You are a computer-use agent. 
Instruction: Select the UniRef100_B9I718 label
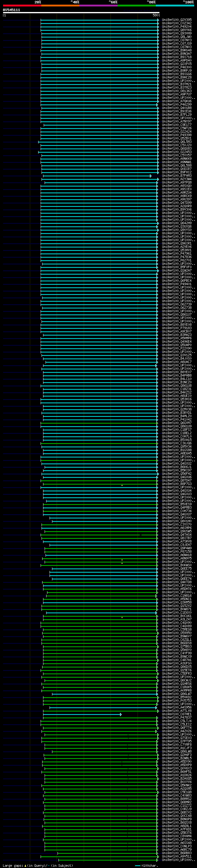pos(177,57)
